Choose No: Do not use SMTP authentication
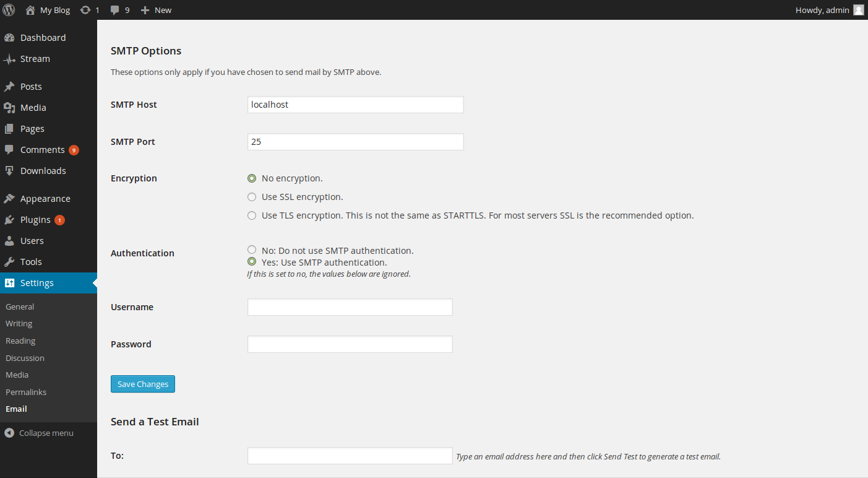This screenshot has width=868, height=478. 252,250
